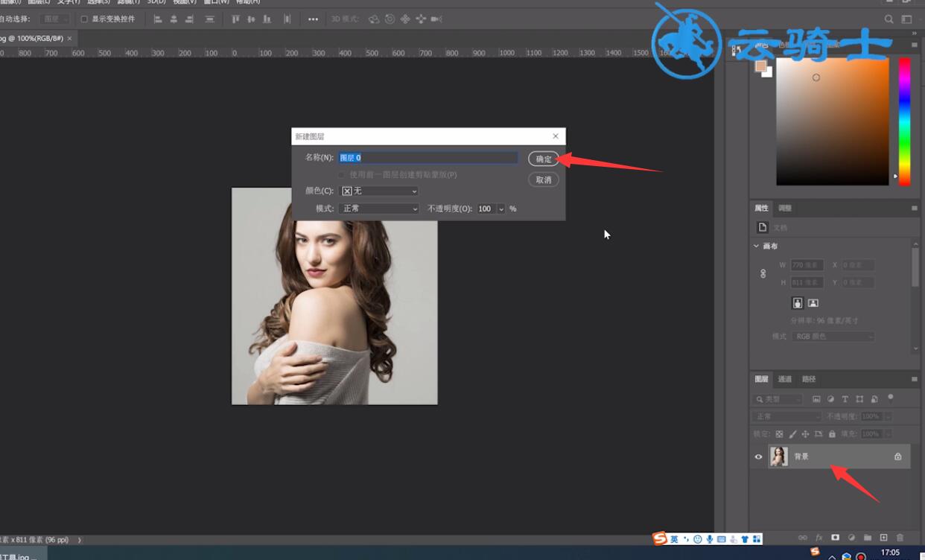Viewport: 925px width, 560px height.
Task: Toggle the 显示变换控件 checkbox
Action: click(84, 19)
